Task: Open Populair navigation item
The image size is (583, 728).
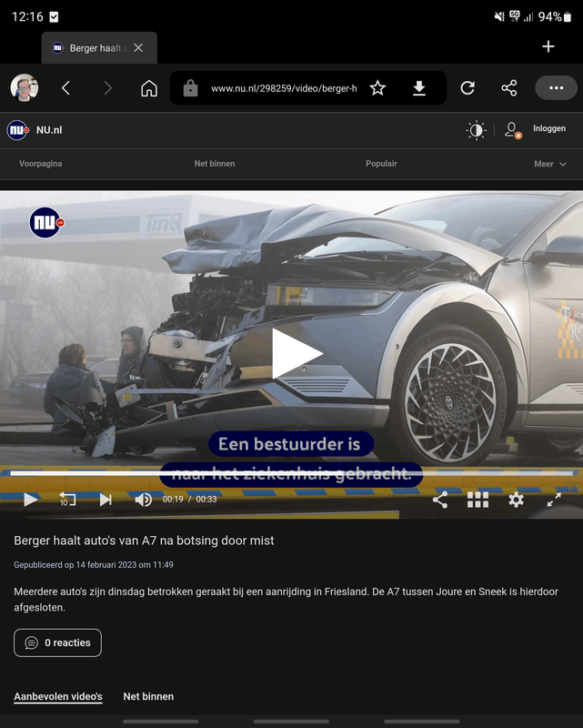Action: (381, 164)
